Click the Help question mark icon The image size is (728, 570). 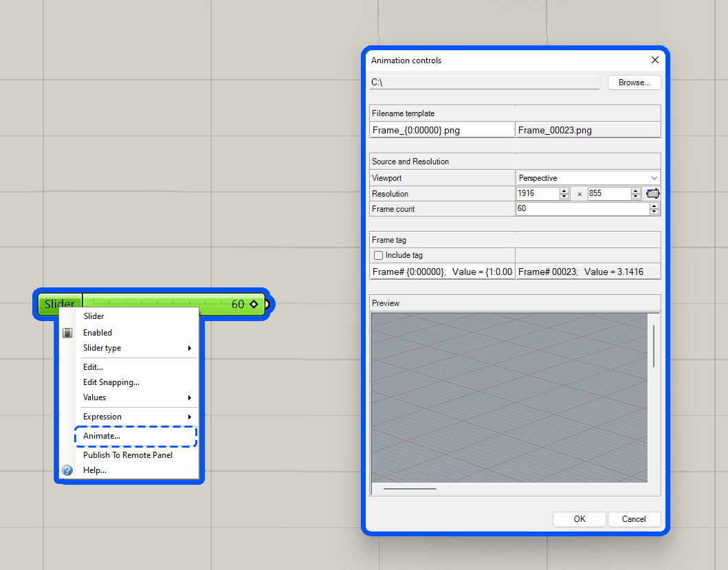[67, 470]
